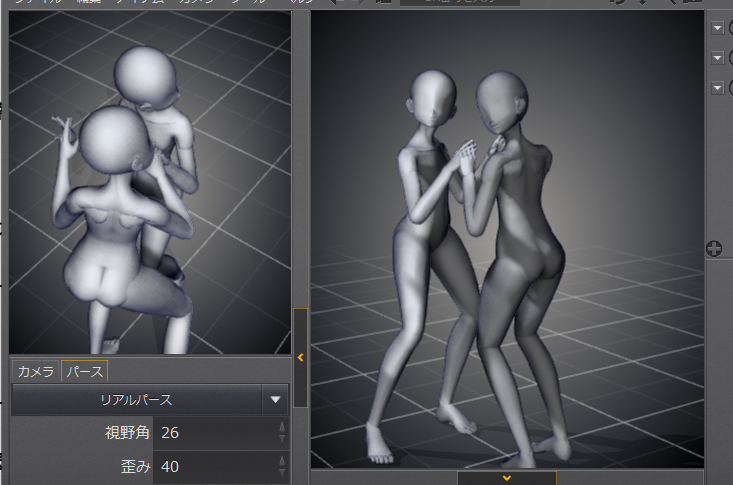
Task: Open the second dropdown arrow in the right panel
Action: click(x=718, y=58)
